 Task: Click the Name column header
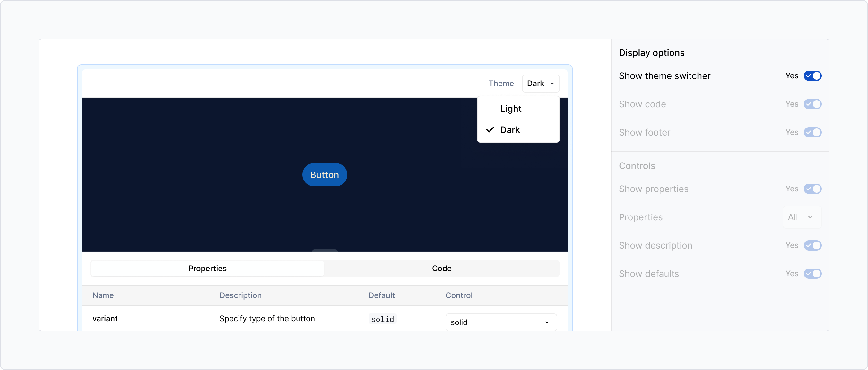click(103, 295)
